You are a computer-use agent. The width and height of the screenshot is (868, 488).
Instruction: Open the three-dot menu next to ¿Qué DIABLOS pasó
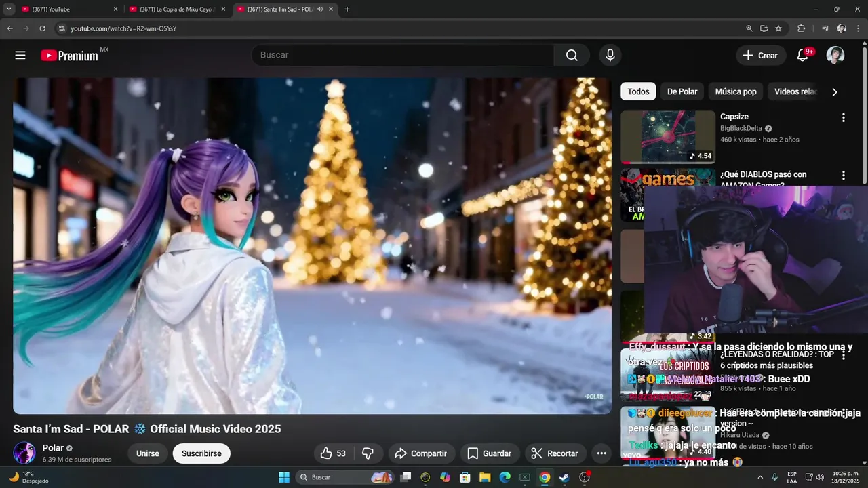(x=844, y=176)
